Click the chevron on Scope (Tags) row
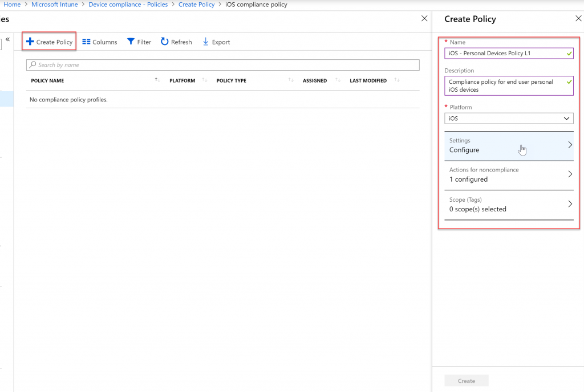This screenshot has width=584, height=392. [570, 204]
